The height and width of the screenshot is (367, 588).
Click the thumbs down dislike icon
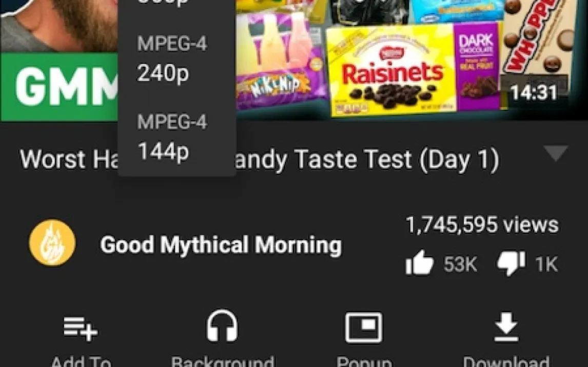click(511, 263)
